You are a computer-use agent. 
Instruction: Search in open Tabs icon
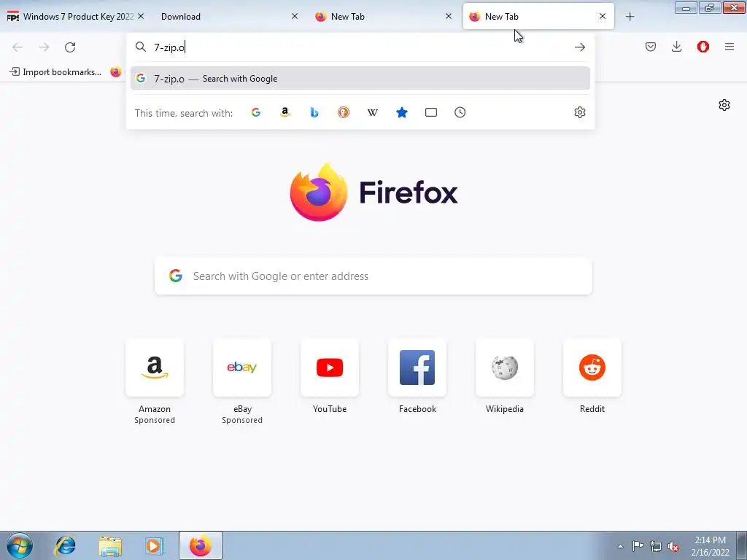[x=430, y=112]
